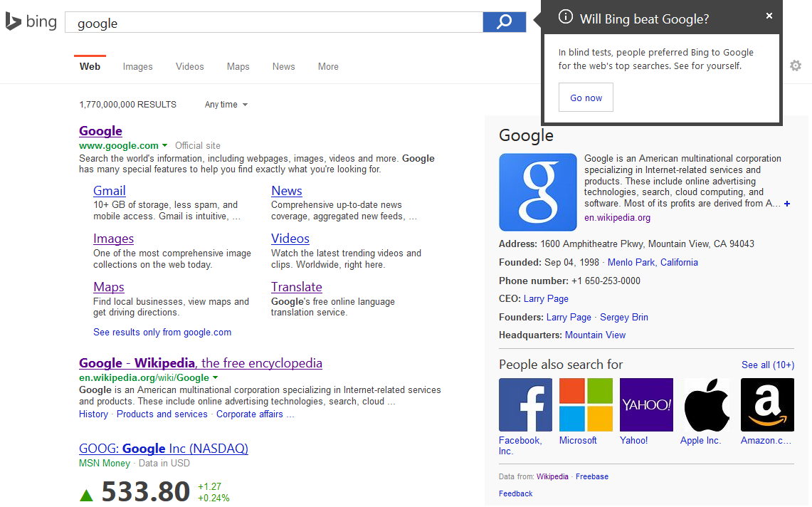Click the blue Google logo image
812x507 pixels.
coord(538,192)
